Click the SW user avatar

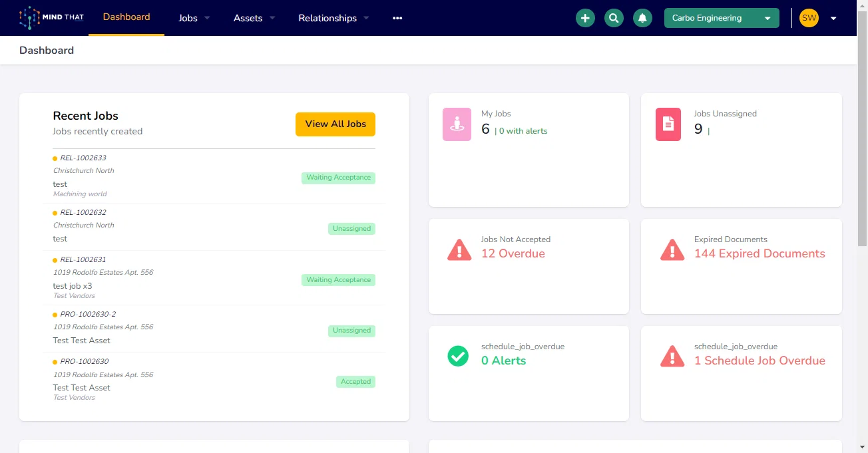(809, 18)
